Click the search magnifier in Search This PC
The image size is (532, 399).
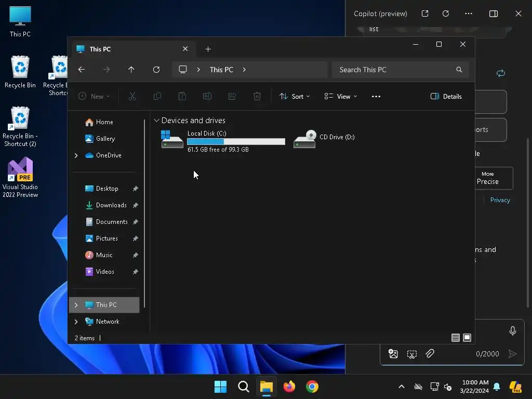pyautogui.click(x=459, y=70)
